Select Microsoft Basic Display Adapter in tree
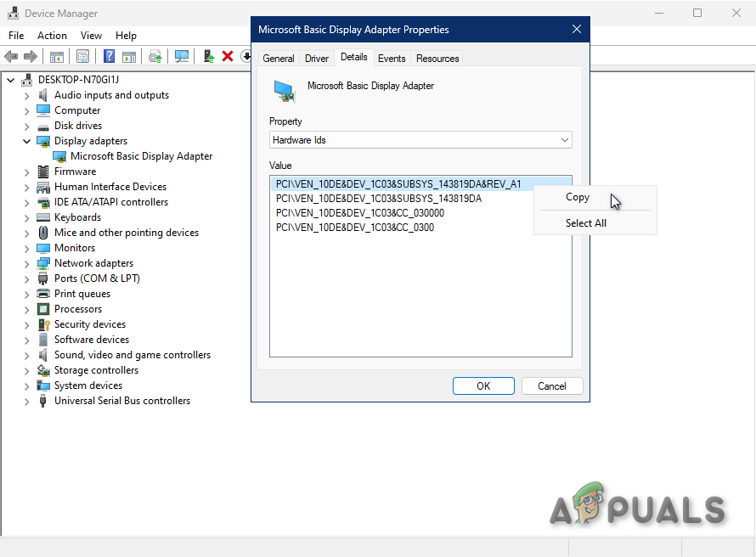Screen dimensions: 756x557 point(141,156)
